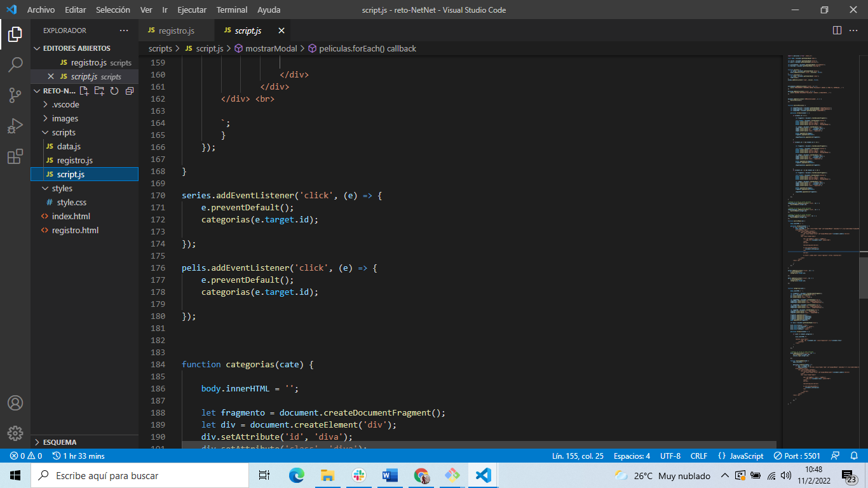Open the Manage gear icon

tap(15, 433)
